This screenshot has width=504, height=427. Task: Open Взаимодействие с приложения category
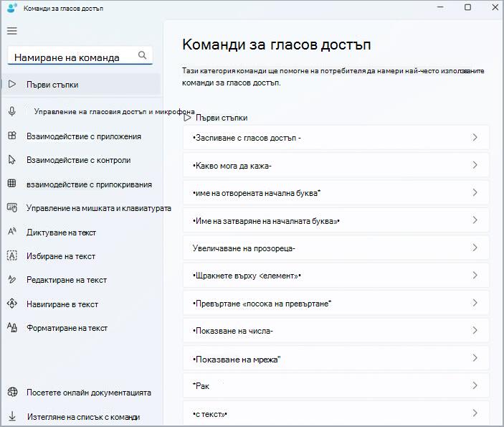[x=84, y=136]
